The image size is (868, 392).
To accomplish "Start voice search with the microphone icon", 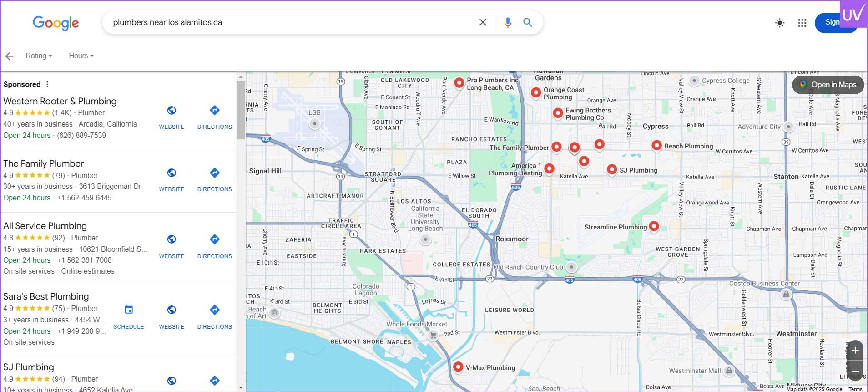I will 508,22.
